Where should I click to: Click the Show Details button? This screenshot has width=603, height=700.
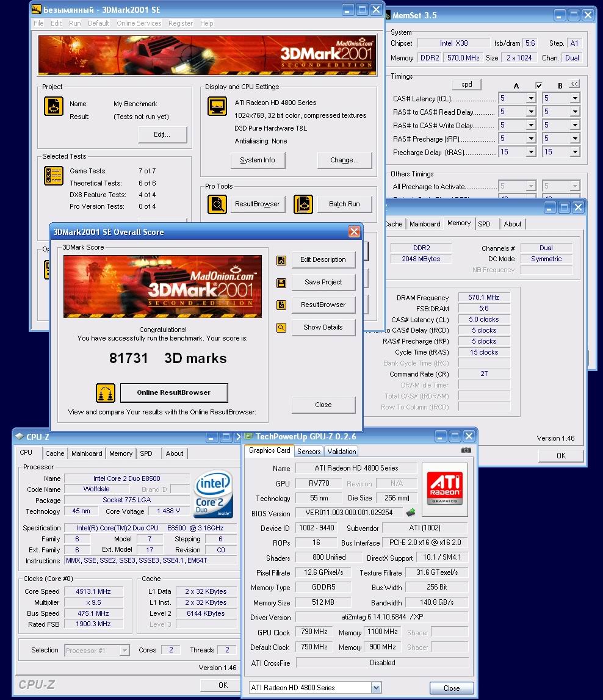(x=323, y=327)
